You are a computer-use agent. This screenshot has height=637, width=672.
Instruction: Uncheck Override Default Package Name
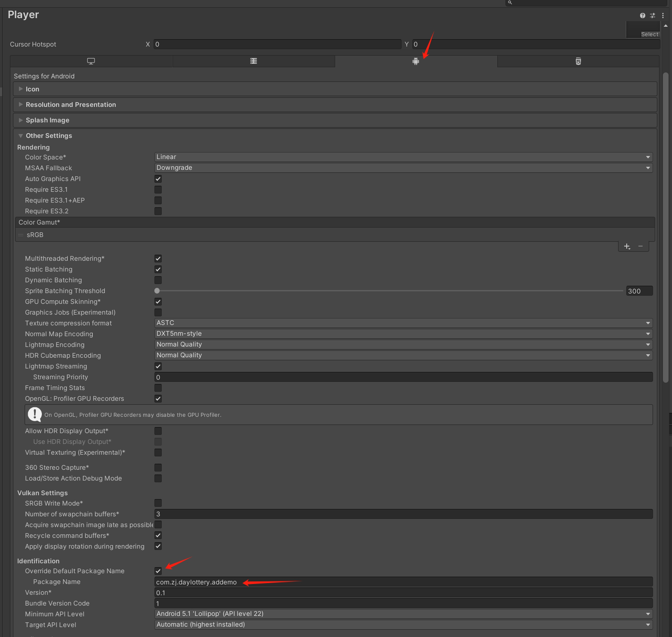[x=158, y=571]
